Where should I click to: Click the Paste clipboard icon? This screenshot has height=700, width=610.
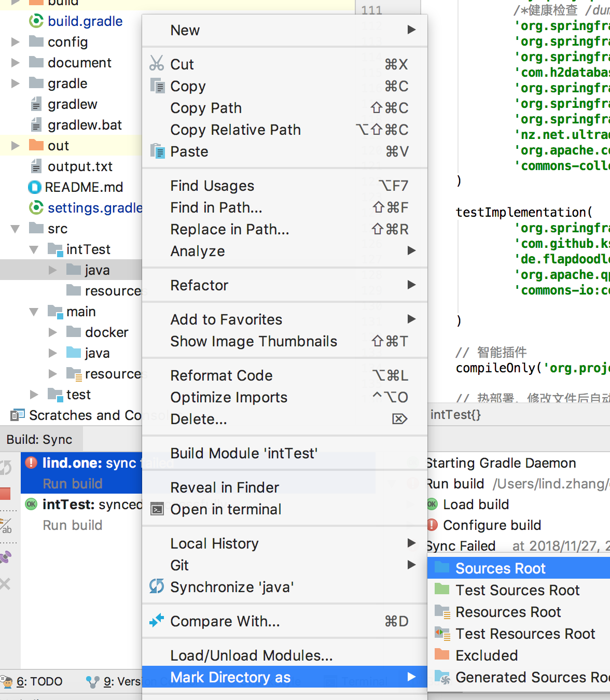(157, 151)
